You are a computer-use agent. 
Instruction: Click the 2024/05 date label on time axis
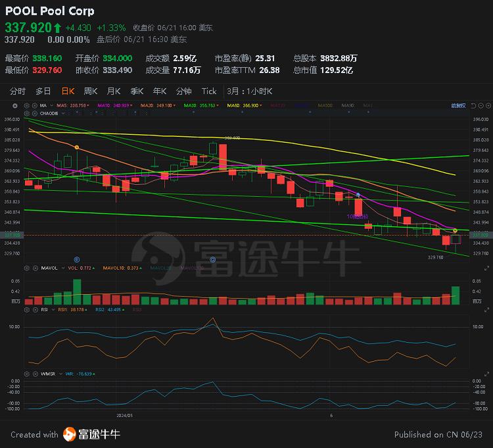tap(124, 415)
